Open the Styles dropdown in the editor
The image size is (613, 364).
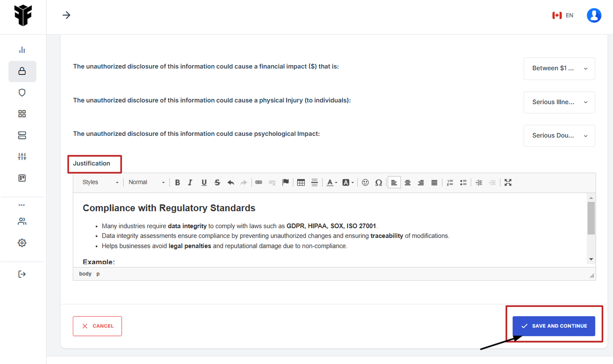pos(100,182)
